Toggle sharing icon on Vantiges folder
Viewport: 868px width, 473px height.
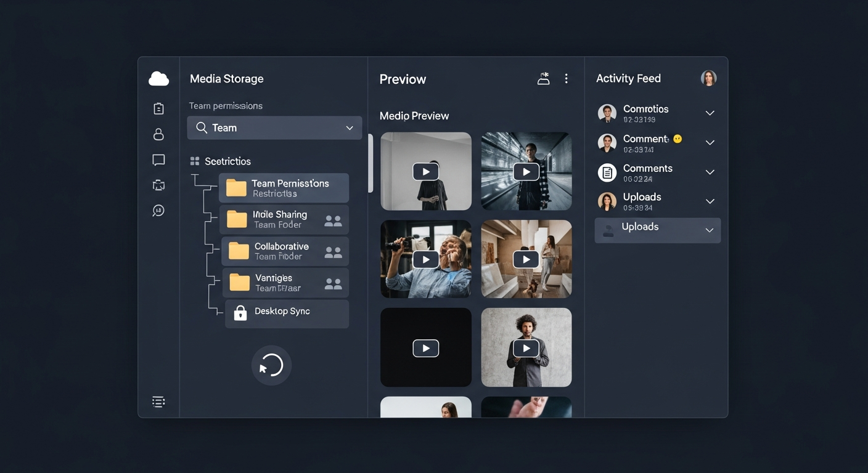click(x=333, y=284)
